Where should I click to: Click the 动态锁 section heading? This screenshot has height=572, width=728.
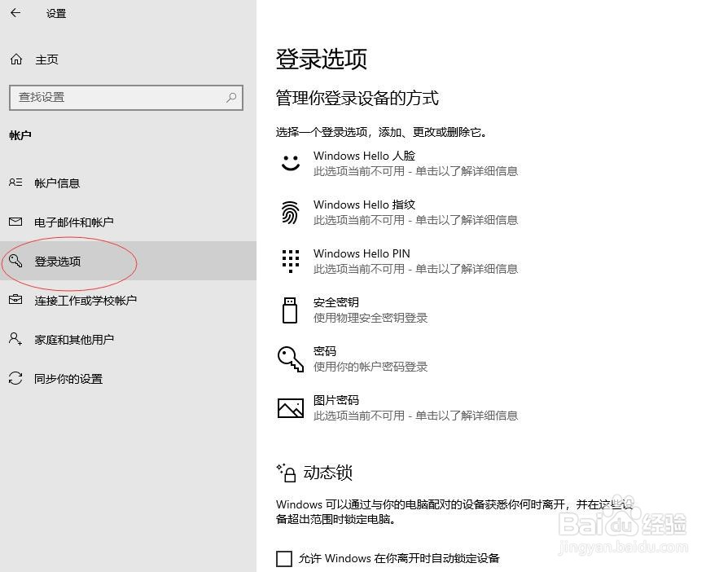point(328,473)
